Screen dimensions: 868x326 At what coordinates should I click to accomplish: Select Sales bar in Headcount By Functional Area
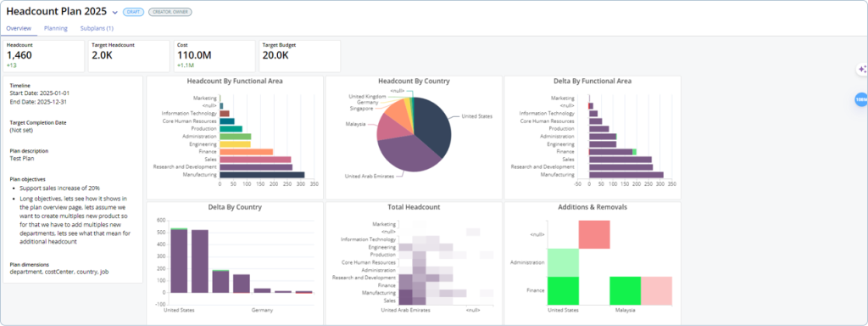[x=255, y=159]
